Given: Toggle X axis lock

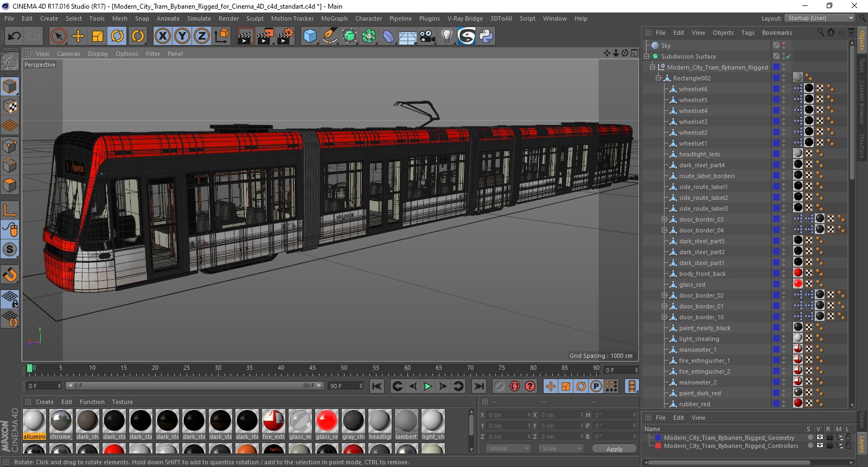Looking at the screenshot, I should (x=162, y=36).
